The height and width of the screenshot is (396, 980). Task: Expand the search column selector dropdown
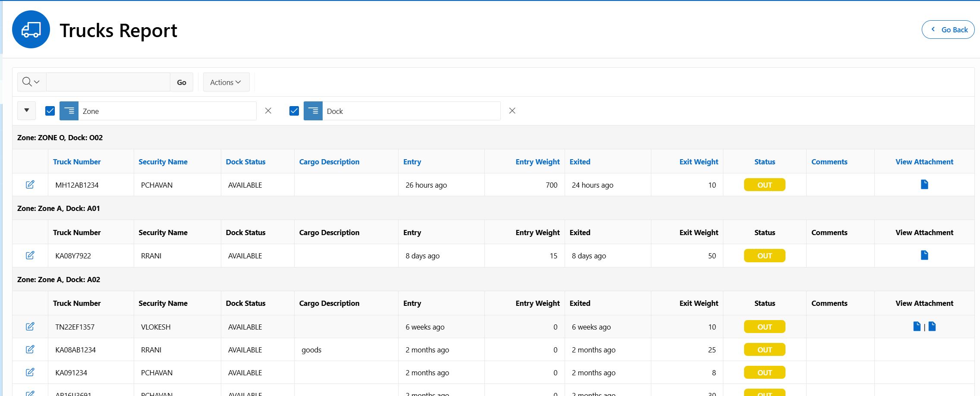coord(31,82)
